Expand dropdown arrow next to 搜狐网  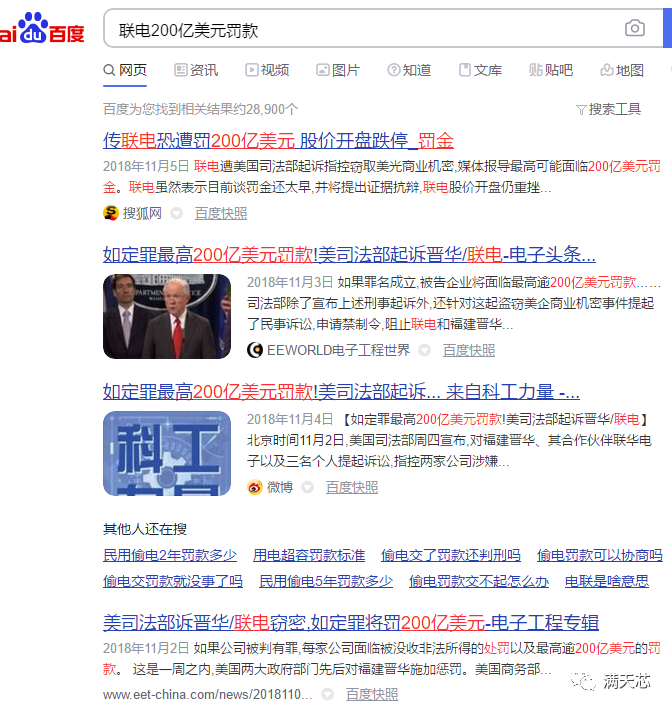[177, 213]
